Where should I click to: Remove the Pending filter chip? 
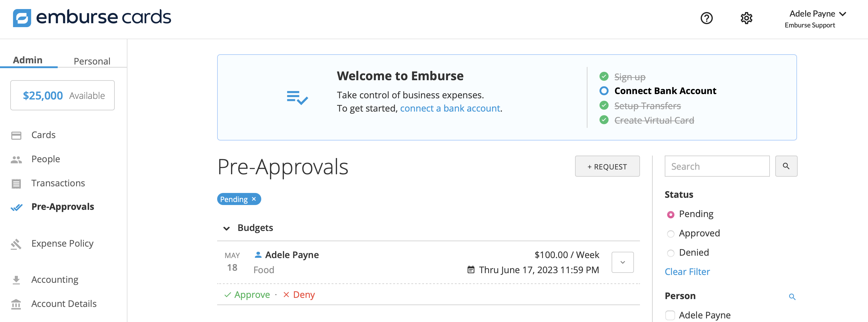point(254,199)
